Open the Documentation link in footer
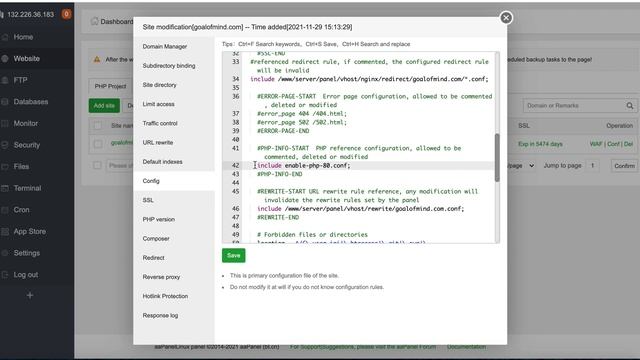Viewport: 640px width, 360px height. coord(466,347)
